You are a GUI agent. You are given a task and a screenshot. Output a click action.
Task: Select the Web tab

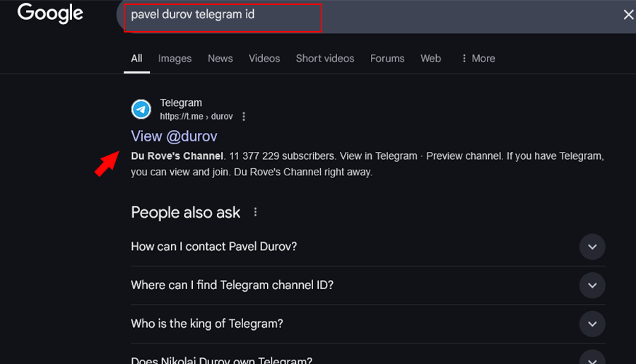coord(431,59)
